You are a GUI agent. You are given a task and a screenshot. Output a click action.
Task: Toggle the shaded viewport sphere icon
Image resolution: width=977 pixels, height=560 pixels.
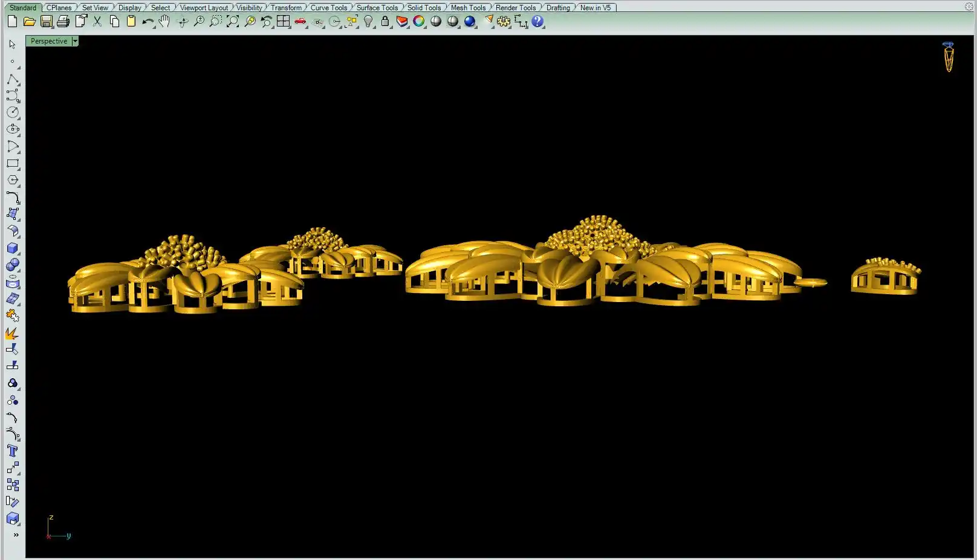pos(436,22)
